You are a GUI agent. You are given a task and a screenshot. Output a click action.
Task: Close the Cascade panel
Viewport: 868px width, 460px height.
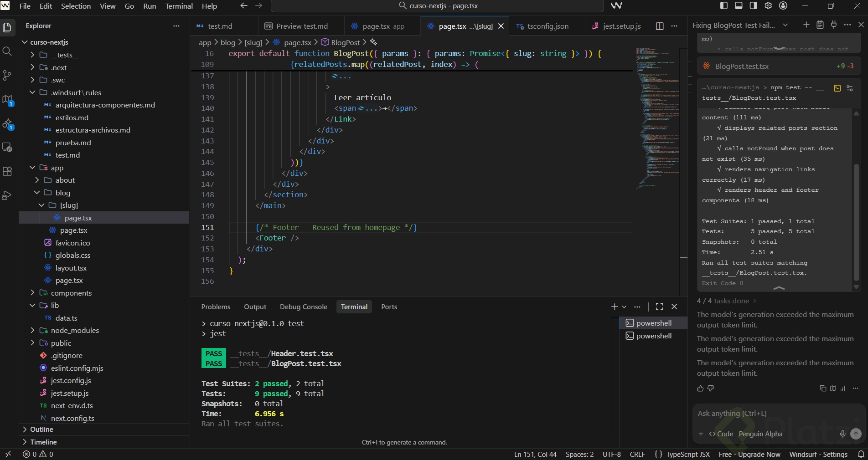tap(861, 25)
